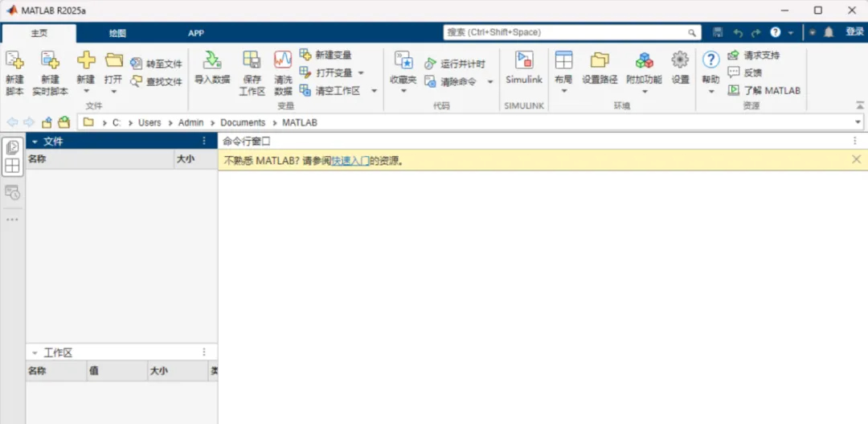
Task: Click Admin in the address path
Action: [x=191, y=122]
